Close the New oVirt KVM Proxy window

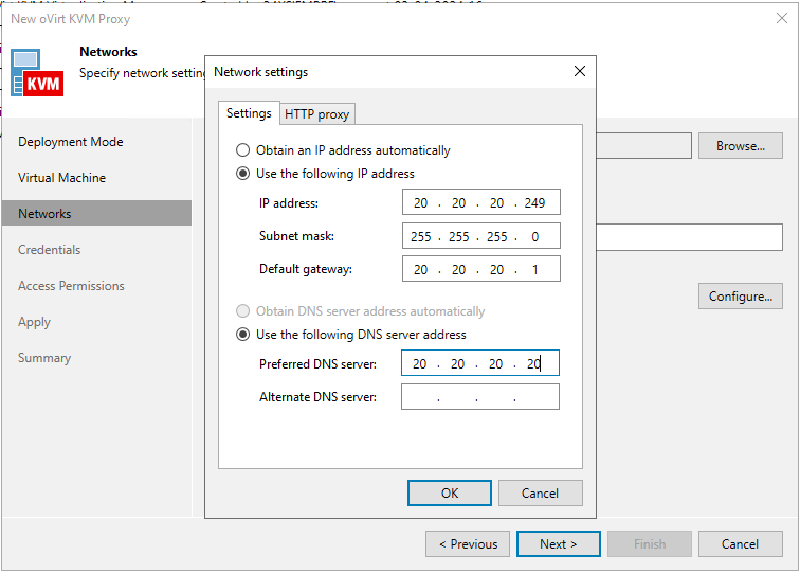(782, 18)
